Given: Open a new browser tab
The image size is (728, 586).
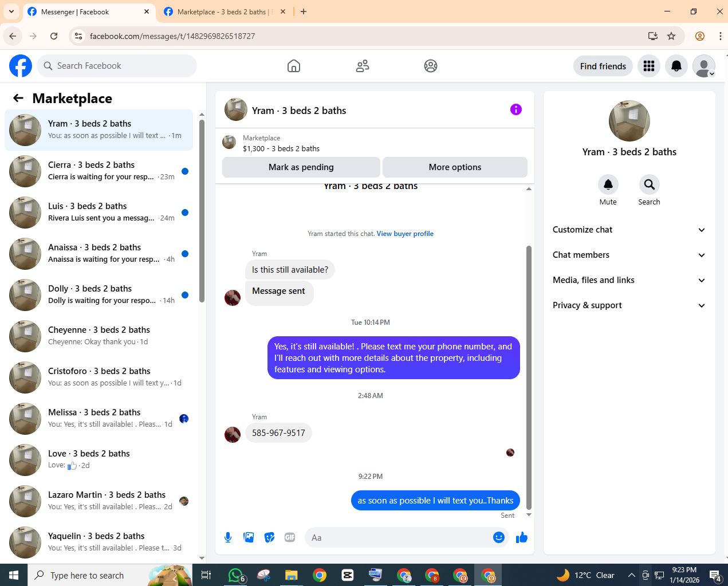Looking at the screenshot, I should pyautogui.click(x=304, y=11).
